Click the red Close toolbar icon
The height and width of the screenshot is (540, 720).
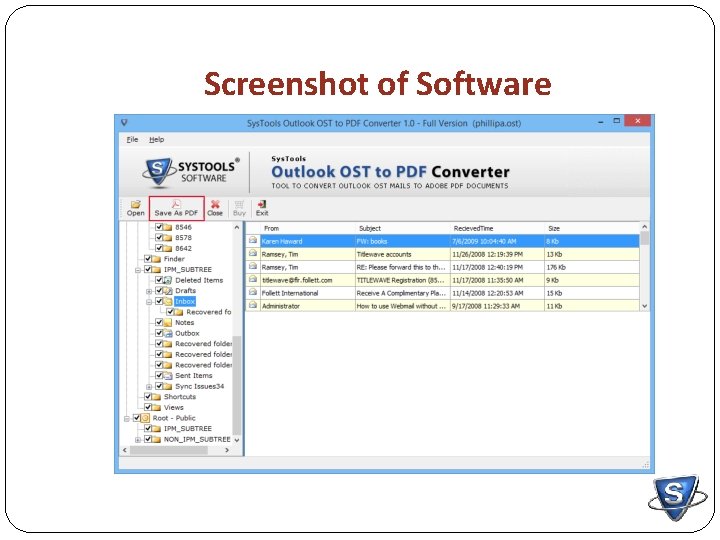(x=215, y=204)
